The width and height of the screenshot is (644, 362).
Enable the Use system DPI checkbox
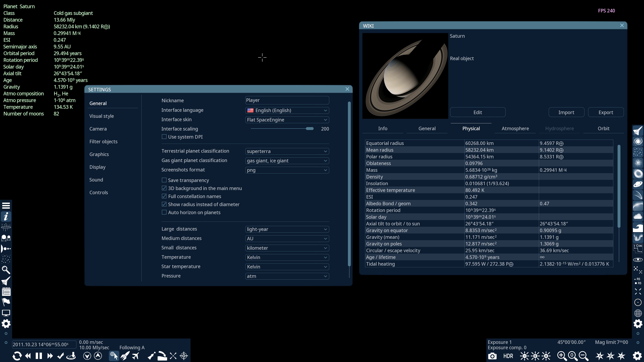tap(164, 137)
